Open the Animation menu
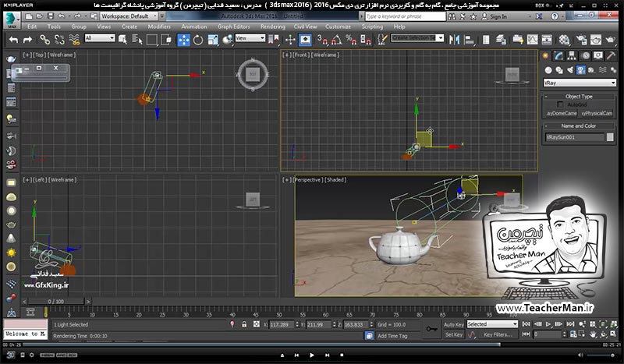This screenshot has width=624, height=364. point(194,27)
